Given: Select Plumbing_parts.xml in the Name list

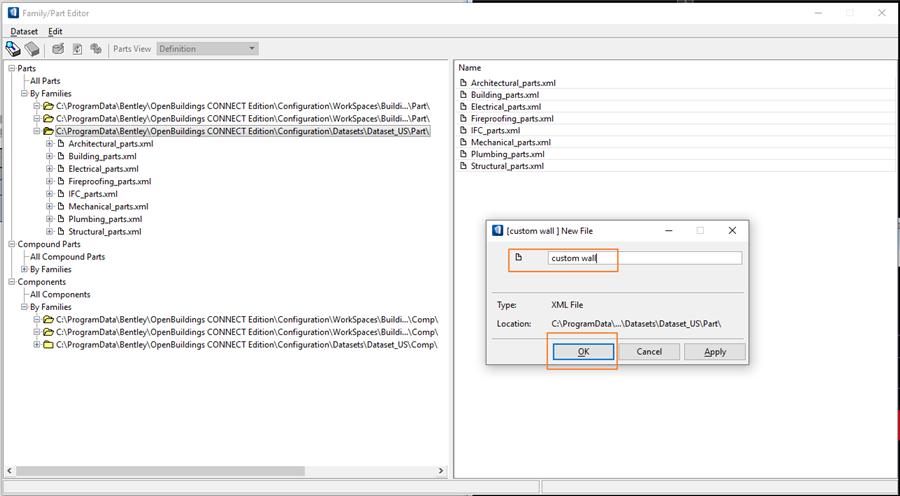Looking at the screenshot, I should [x=507, y=154].
